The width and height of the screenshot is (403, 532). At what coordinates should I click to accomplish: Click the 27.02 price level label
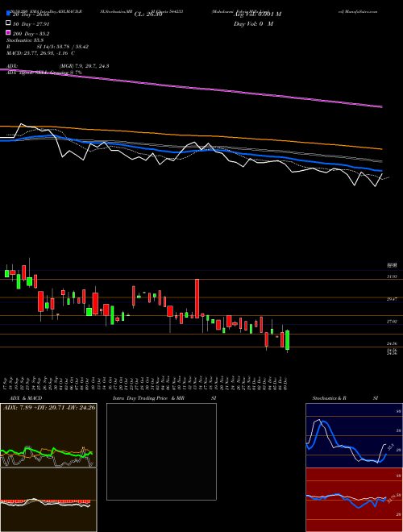tap(393, 321)
